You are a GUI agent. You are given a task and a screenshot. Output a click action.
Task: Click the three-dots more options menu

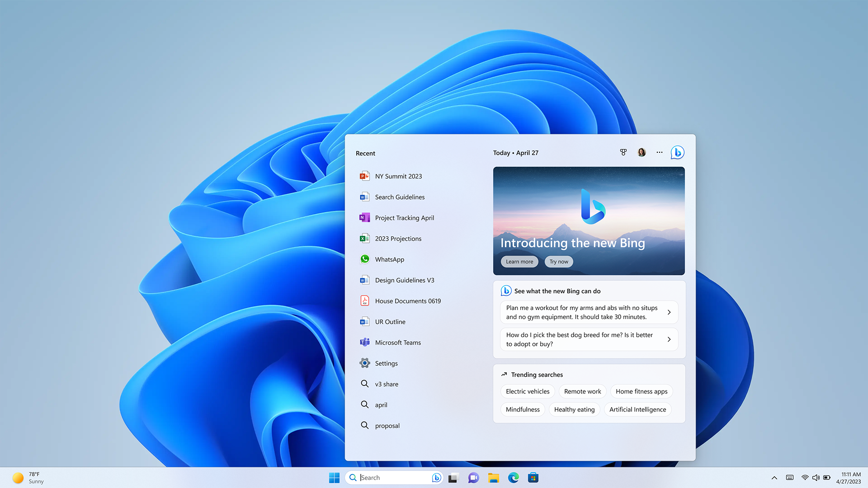[x=659, y=153]
